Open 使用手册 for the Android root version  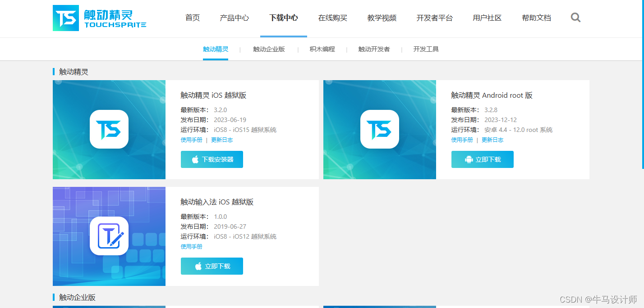[462, 140]
